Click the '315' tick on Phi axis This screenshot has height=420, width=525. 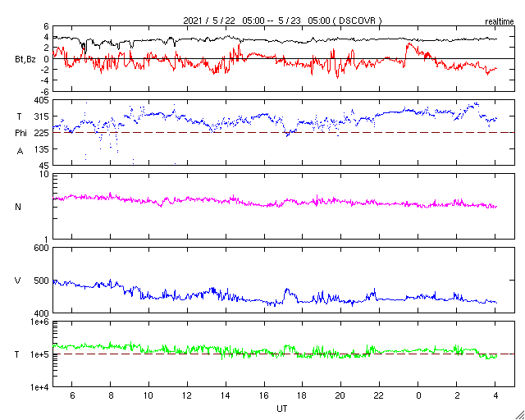pyautogui.click(x=42, y=116)
